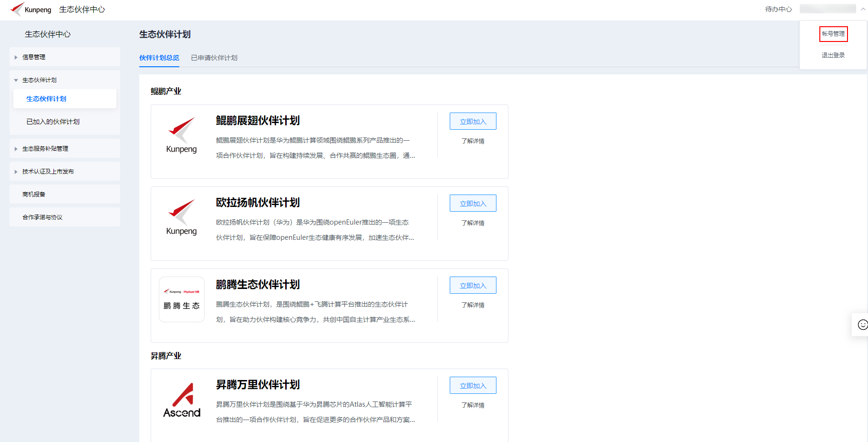The image size is (868, 442).
Task: Click the 鹏腾生态 logo thumbnail
Action: coord(182,299)
